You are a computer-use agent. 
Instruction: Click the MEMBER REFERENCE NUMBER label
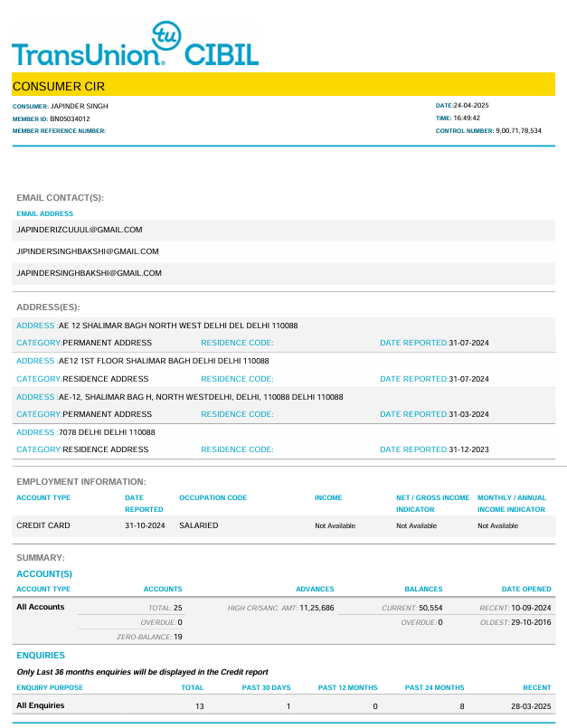point(59,131)
